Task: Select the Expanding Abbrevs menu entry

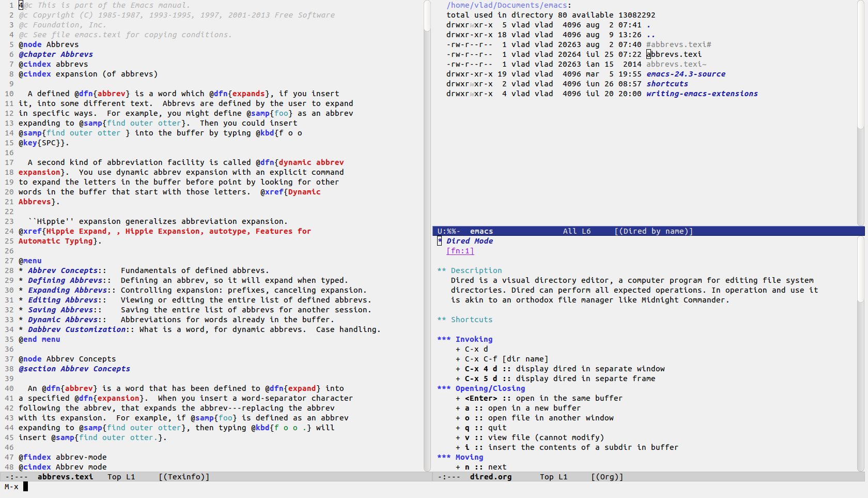Action: click(x=67, y=290)
